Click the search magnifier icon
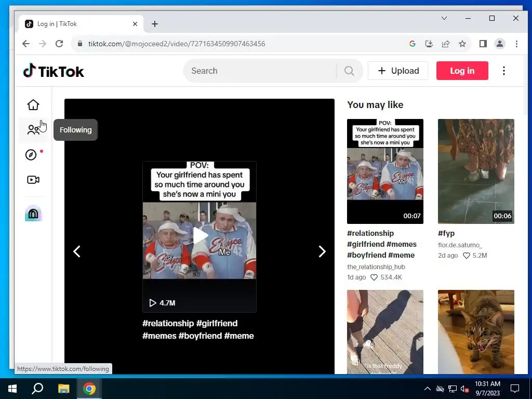This screenshot has height=399, width=532. tap(349, 71)
